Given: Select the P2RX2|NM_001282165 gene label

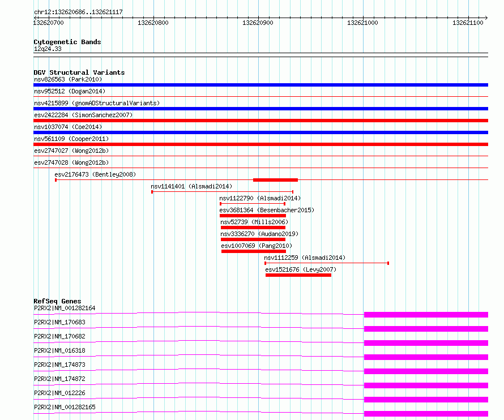Looking at the screenshot, I should (65, 407).
